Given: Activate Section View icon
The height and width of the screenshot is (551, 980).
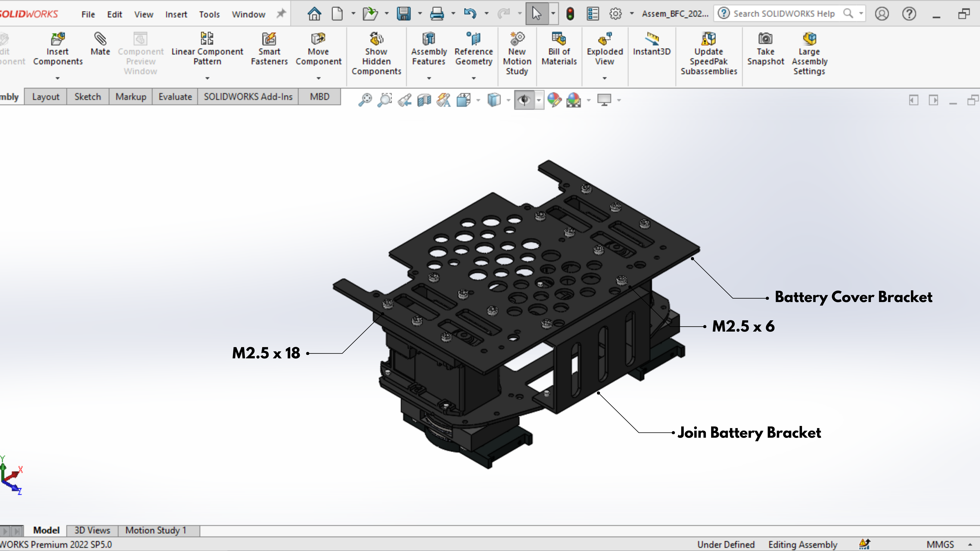Looking at the screenshot, I should tap(424, 100).
